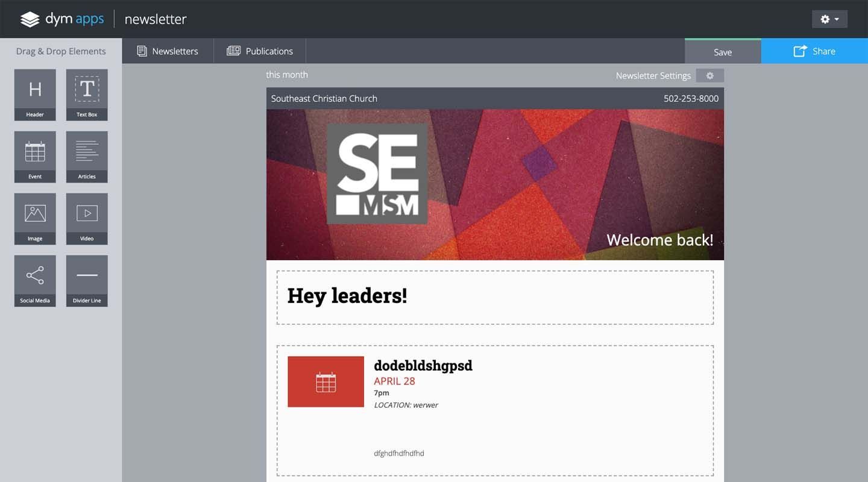The height and width of the screenshot is (482, 868).
Task: Click the dym apps logo
Action: (62, 19)
